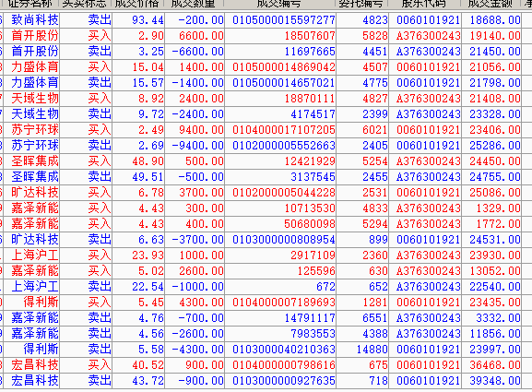This screenshot has width=532, height=392.
Task: Click price 4.76 in the 嘉泽新能 row
Action: pos(151,318)
